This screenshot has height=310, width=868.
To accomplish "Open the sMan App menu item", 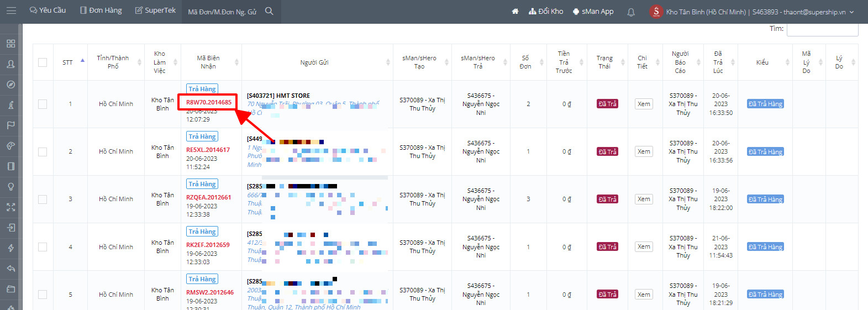I will point(593,11).
